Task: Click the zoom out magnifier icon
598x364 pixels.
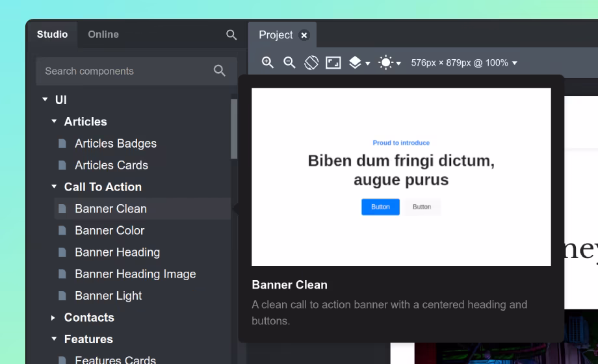Action: pos(289,62)
